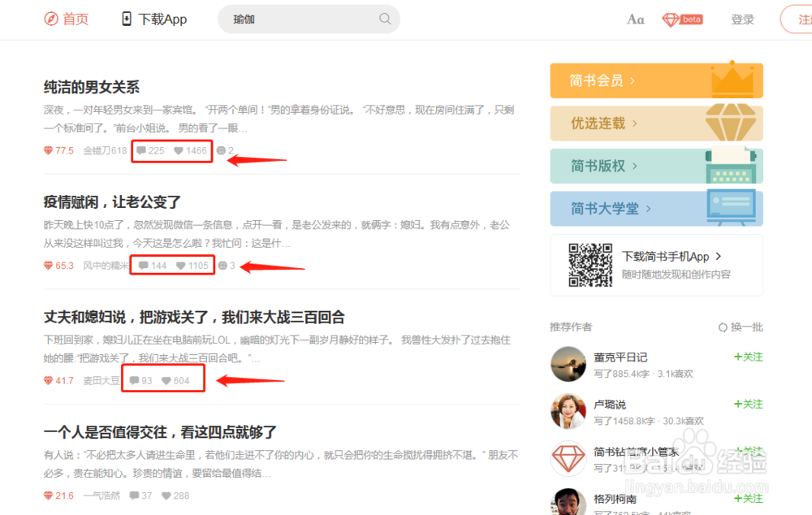812x515 pixels.
Task: Open author 一气浩然 profile
Action: [101, 496]
